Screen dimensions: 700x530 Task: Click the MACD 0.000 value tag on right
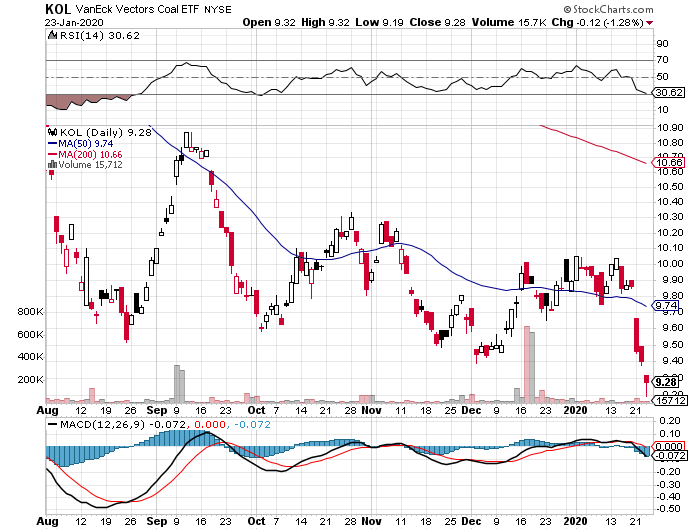tap(668, 446)
